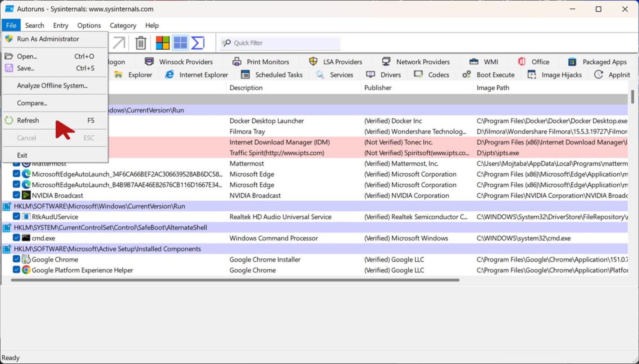Switch to the Packaged Apps tab
This screenshot has width=639, height=364.
tap(598, 62)
